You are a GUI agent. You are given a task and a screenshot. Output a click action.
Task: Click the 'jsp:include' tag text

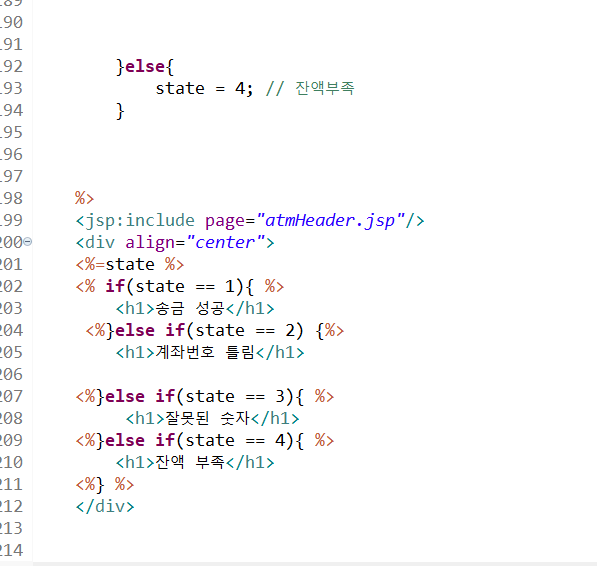pyautogui.click(x=140, y=221)
